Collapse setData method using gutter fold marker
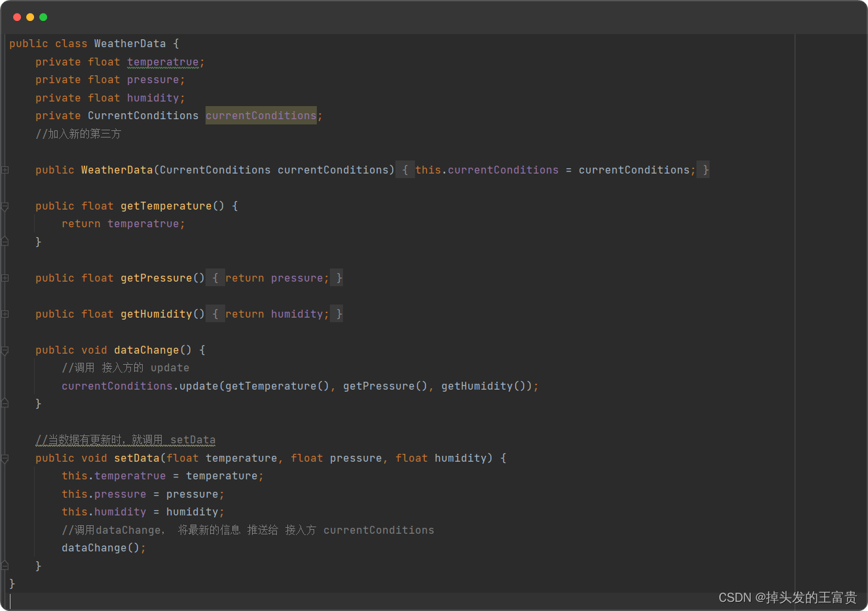Viewport: 868px width, 611px height. click(5, 458)
